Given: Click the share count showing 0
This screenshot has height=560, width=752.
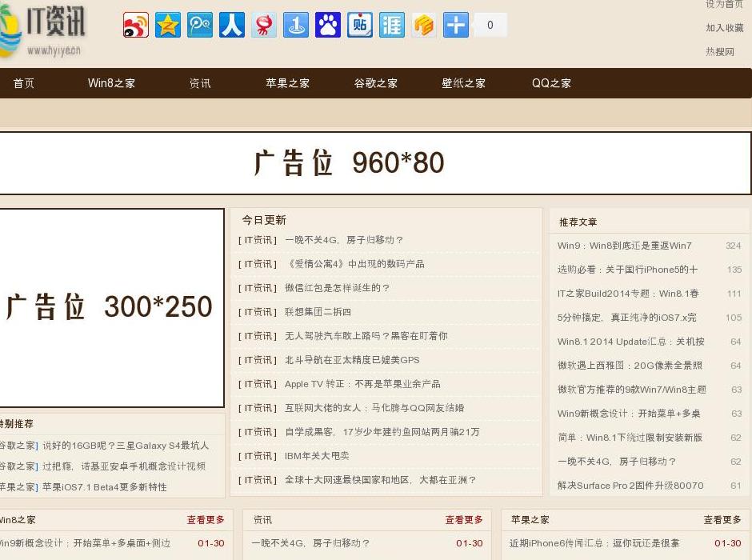Looking at the screenshot, I should tap(490, 25).
